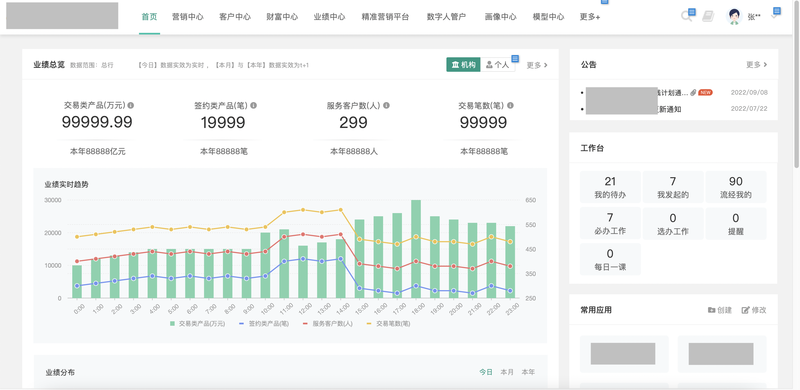Select 本年 in 业绩分布
The width and height of the screenshot is (800, 390).
[x=528, y=372]
